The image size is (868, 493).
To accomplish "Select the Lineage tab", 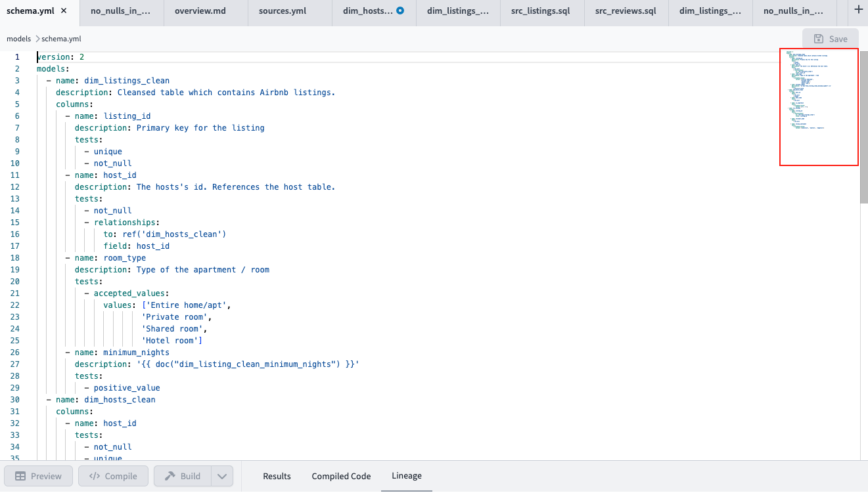I will [406, 476].
